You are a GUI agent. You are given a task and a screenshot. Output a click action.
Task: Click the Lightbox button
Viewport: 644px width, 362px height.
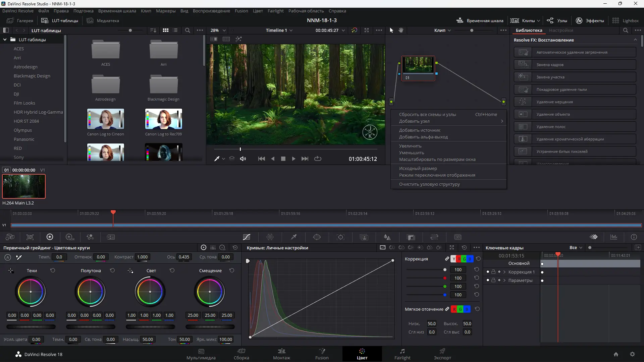625,20
